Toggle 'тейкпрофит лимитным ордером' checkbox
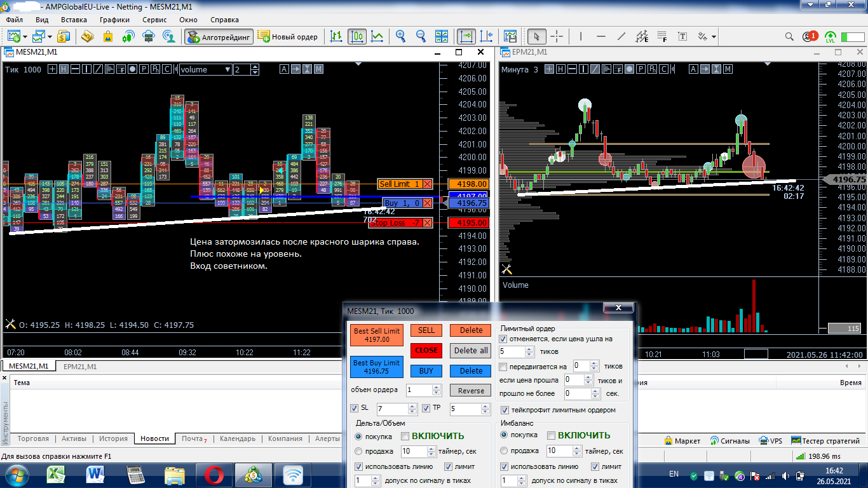 pyautogui.click(x=505, y=410)
